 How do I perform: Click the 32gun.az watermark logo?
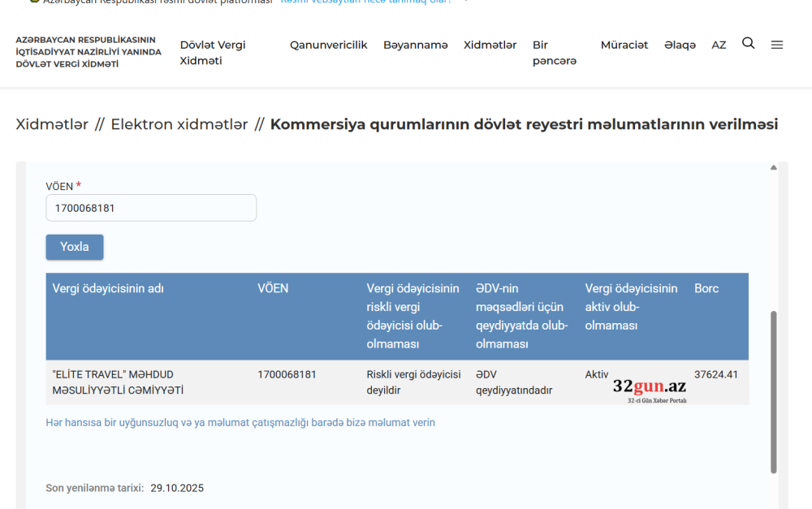click(649, 389)
